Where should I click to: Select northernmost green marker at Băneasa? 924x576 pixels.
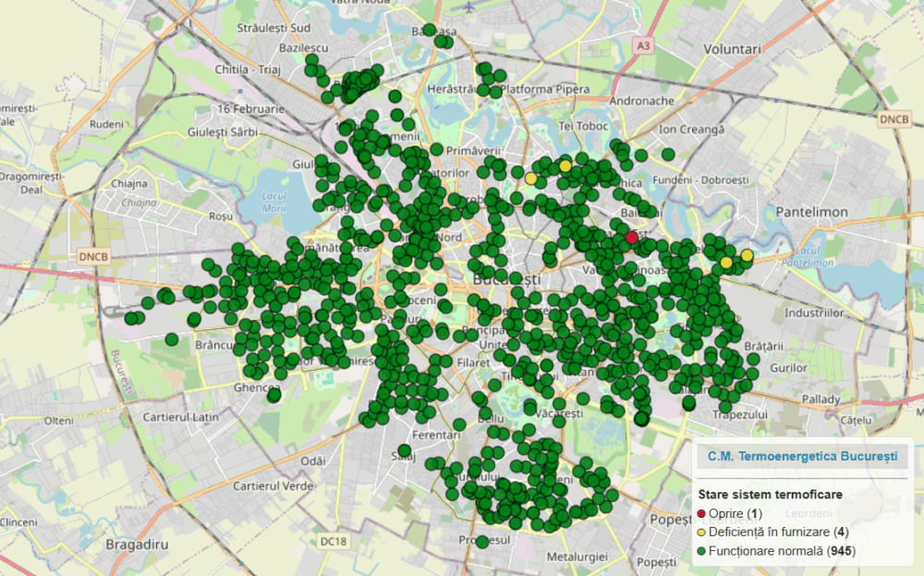tap(429, 30)
